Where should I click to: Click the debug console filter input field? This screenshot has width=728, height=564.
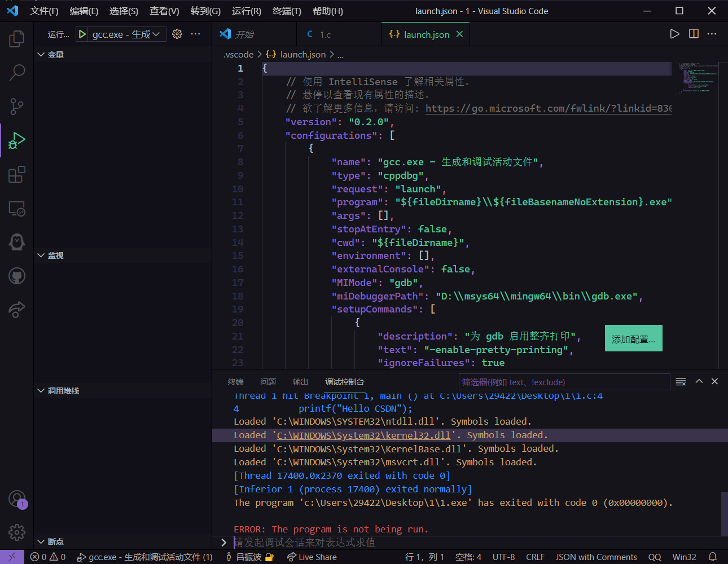[x=564, y=382]
